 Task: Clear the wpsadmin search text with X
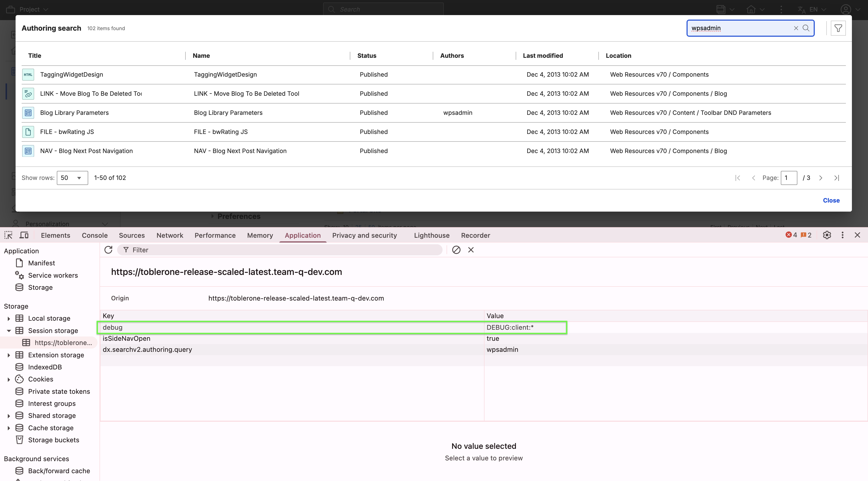[796, 28]
